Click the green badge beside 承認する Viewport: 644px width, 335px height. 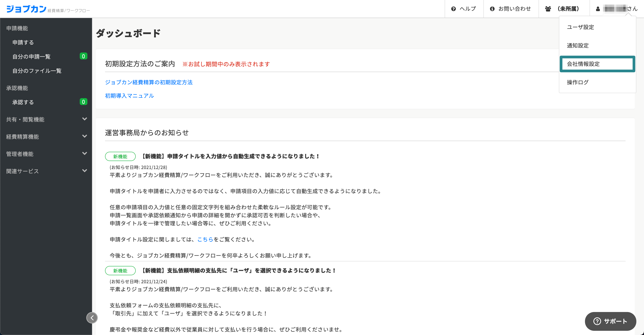[x=84, y=102]
